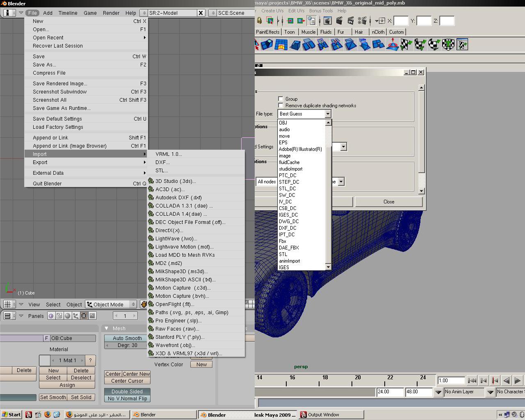
Task: Toggle No V.Normal Flip option
Action: pos(127,398)
